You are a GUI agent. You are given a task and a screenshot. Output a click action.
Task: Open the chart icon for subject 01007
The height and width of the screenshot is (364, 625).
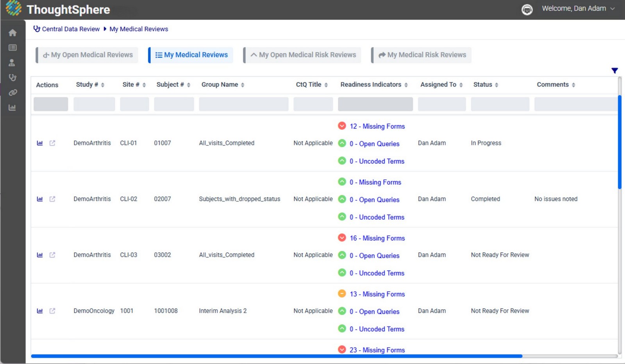pos(39,143)
